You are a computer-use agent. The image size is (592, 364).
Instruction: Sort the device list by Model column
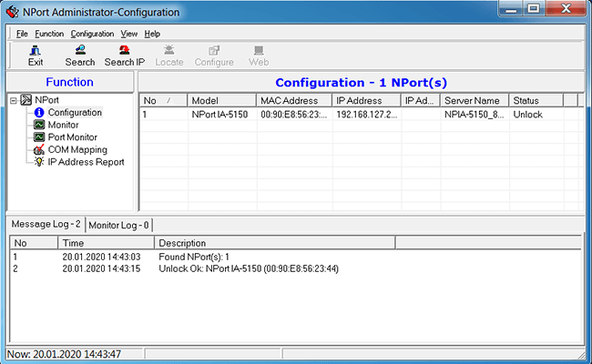click(222, 101)
